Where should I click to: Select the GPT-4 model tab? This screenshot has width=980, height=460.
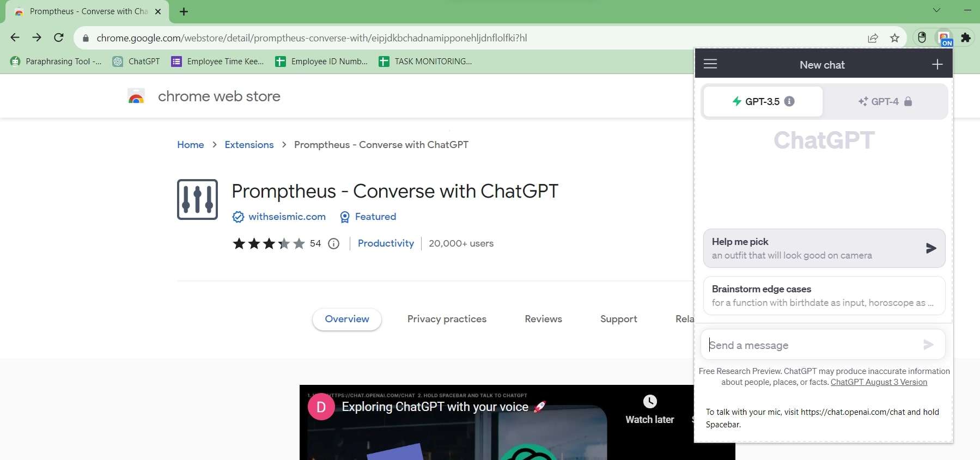(x=885, y=101)
